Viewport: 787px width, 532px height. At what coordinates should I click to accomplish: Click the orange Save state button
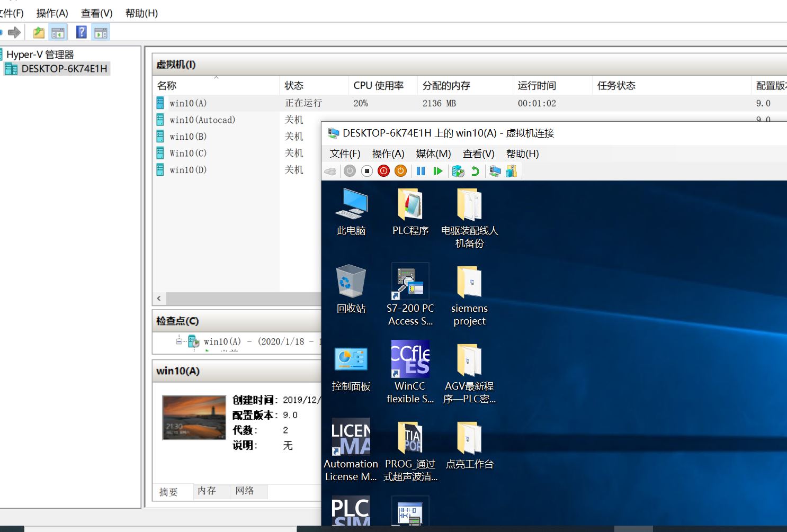click(x=400, y=171)
